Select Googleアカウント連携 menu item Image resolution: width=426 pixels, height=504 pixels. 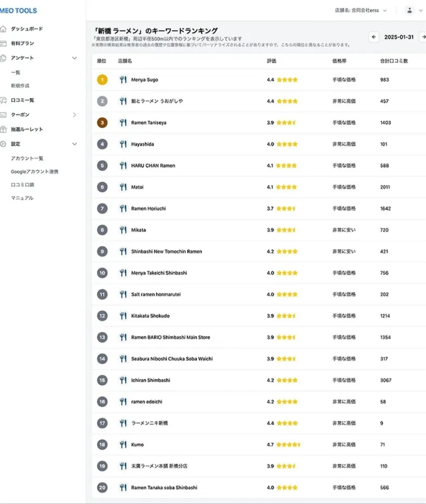click(x=35, y=172)
